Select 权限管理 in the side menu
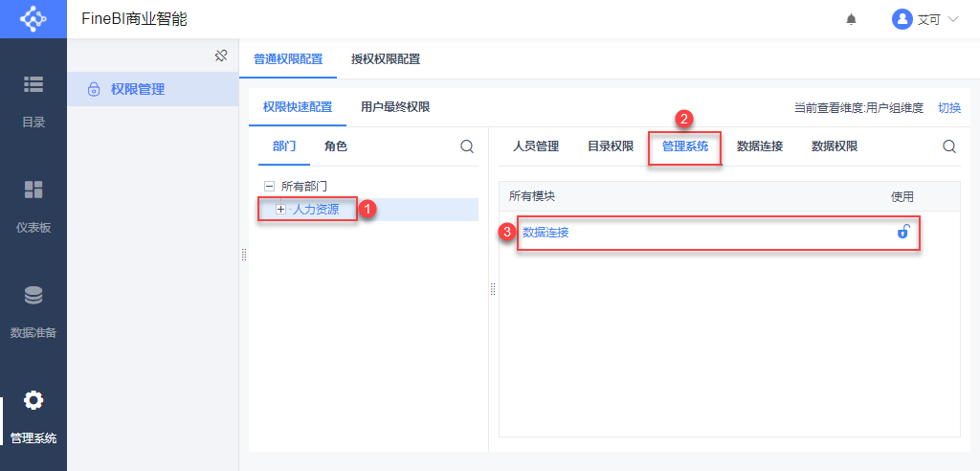The image size is (980, 471). coord(138,89)
